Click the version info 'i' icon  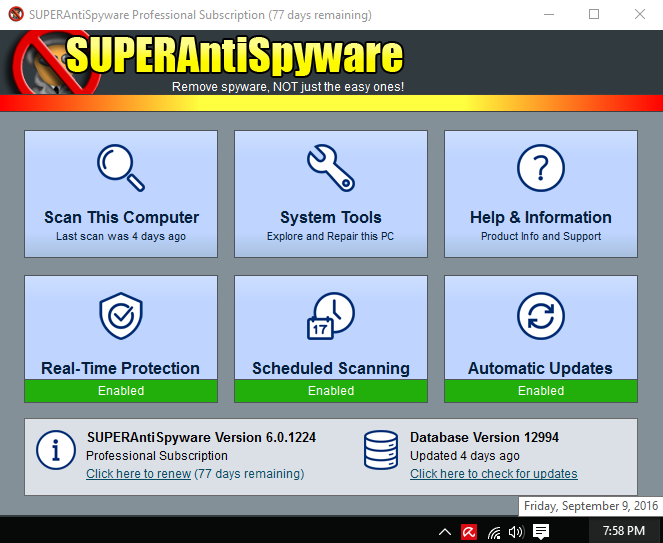coord(56,450)
